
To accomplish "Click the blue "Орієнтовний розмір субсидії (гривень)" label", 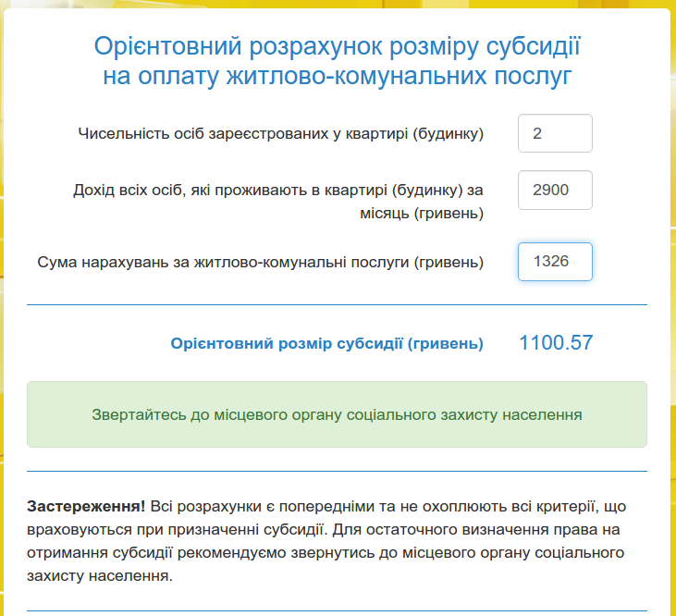I will pyautogui.click(x=326, y=344).
